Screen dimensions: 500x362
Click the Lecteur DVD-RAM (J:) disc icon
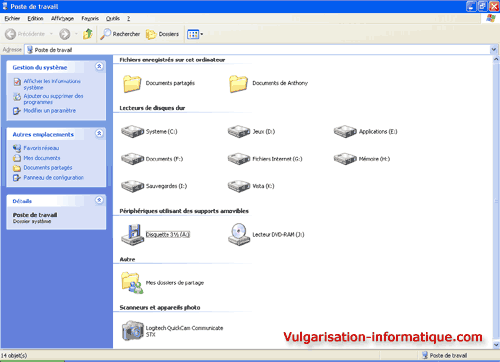click(x=239, y=235)
